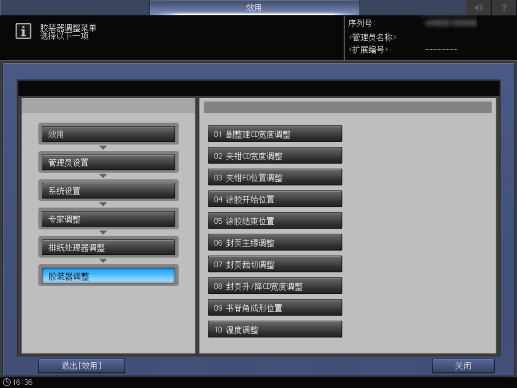Viewport: 517px width, 388px height.
Task: Go to 效用 in the left menu tree
Action: coord(108,134)
